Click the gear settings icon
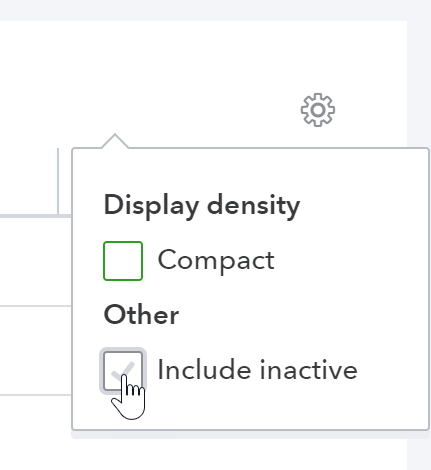431x470 pixels. coord(318,110)
